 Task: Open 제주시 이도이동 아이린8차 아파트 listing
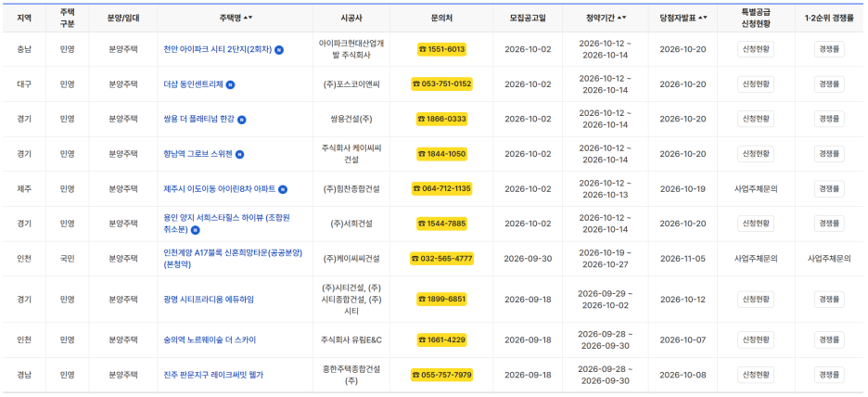pos(220,189)
